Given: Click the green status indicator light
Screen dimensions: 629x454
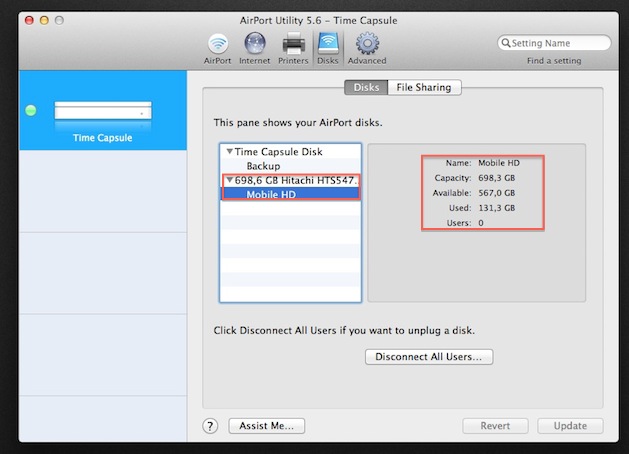Looking at the screenshot, I should click(31, 110).
